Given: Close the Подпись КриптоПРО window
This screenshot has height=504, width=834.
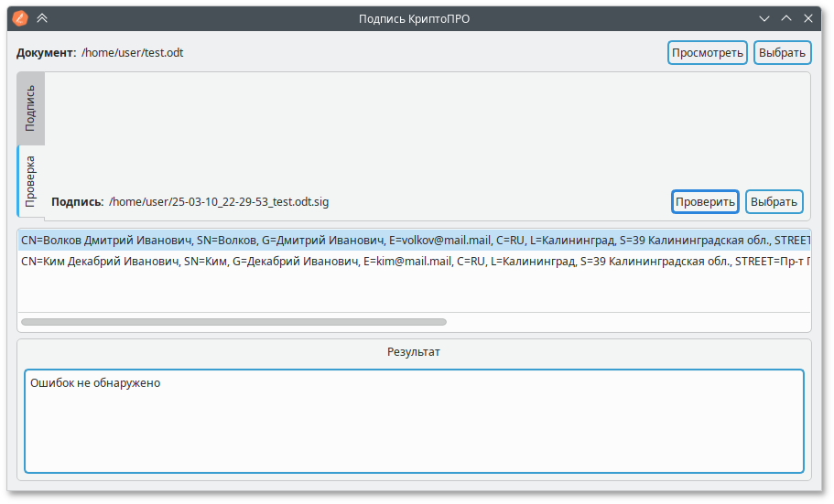Looking at the screenshot, I should (808, 17).
